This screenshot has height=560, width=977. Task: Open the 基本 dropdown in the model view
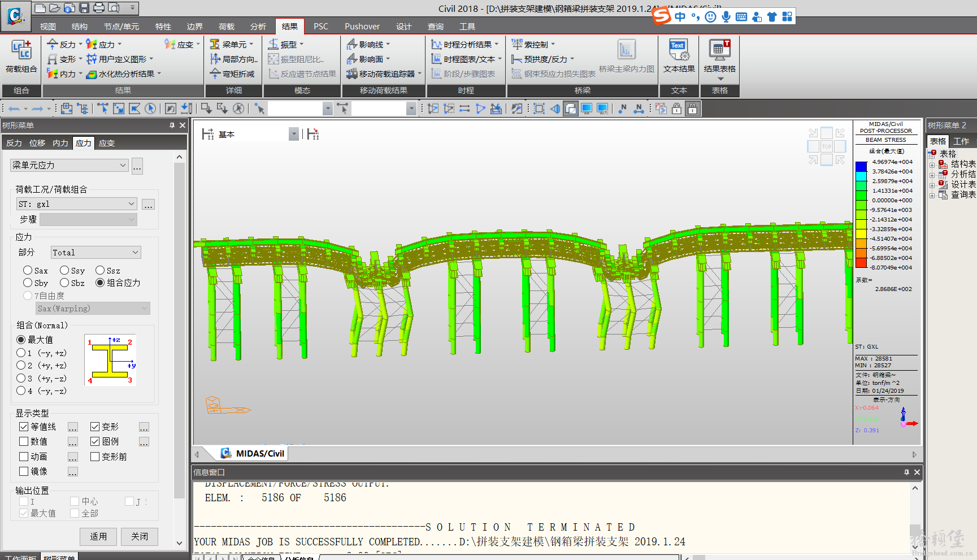294,134
